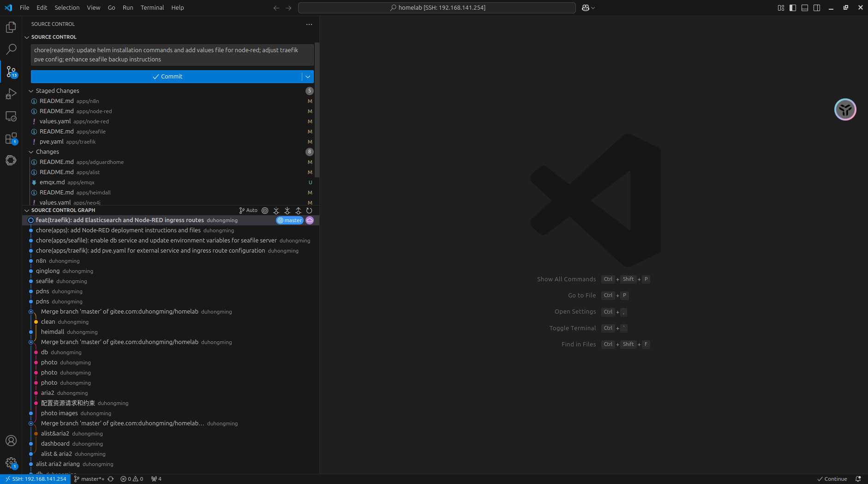Click the Go Forward arrow in title bar
The height and width of the screenshot is (484, 868).
pyautogui.click(x=288, y=8)
